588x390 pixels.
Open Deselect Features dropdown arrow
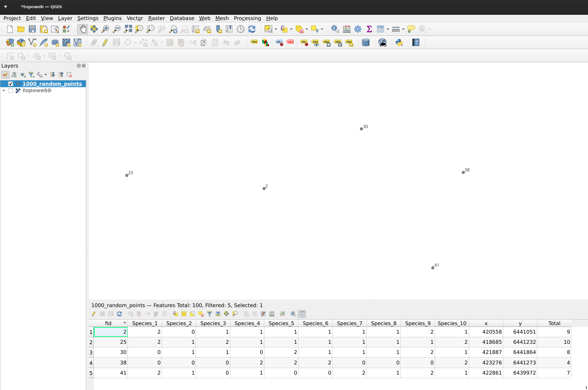(x=307, y=29)
